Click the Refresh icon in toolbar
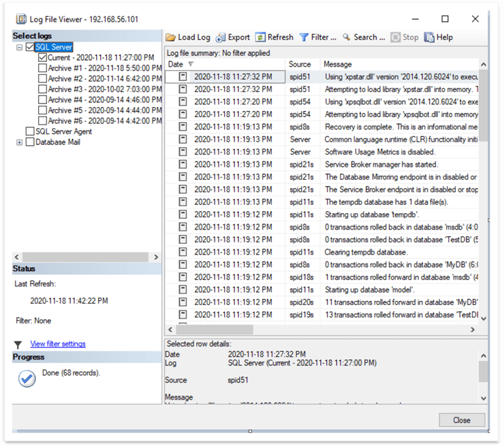 (260, 37)
